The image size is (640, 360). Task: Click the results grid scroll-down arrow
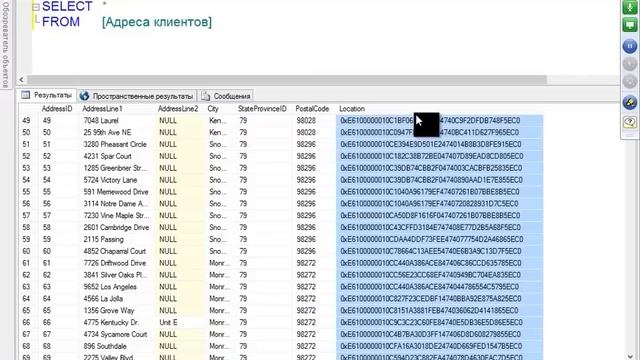(630, 356)
